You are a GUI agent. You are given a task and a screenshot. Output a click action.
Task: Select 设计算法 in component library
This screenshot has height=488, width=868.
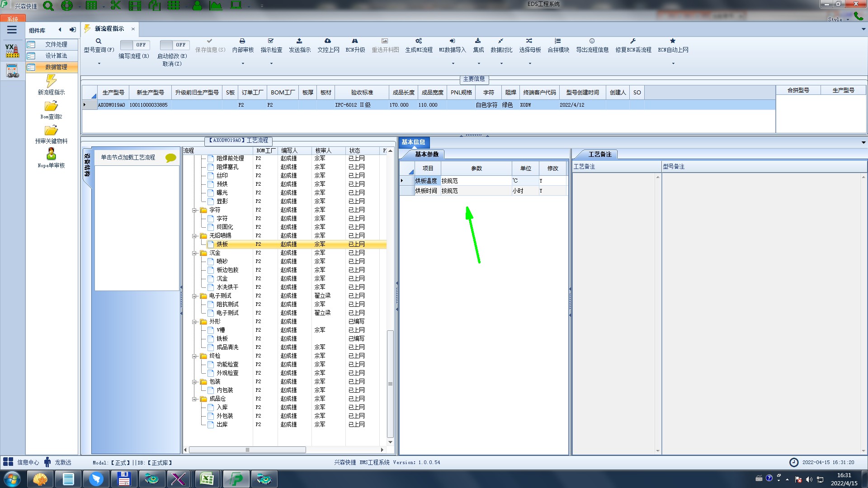(52, 56)
